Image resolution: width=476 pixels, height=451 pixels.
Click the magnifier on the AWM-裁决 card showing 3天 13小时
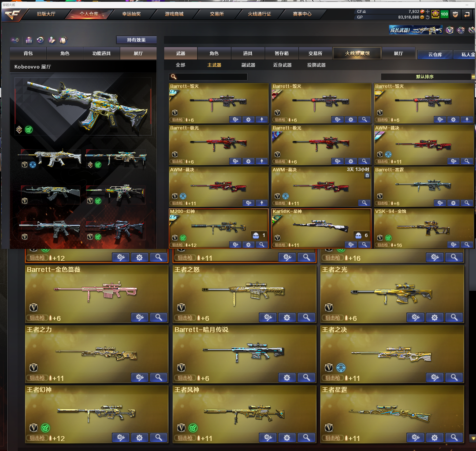click(364, 203)
